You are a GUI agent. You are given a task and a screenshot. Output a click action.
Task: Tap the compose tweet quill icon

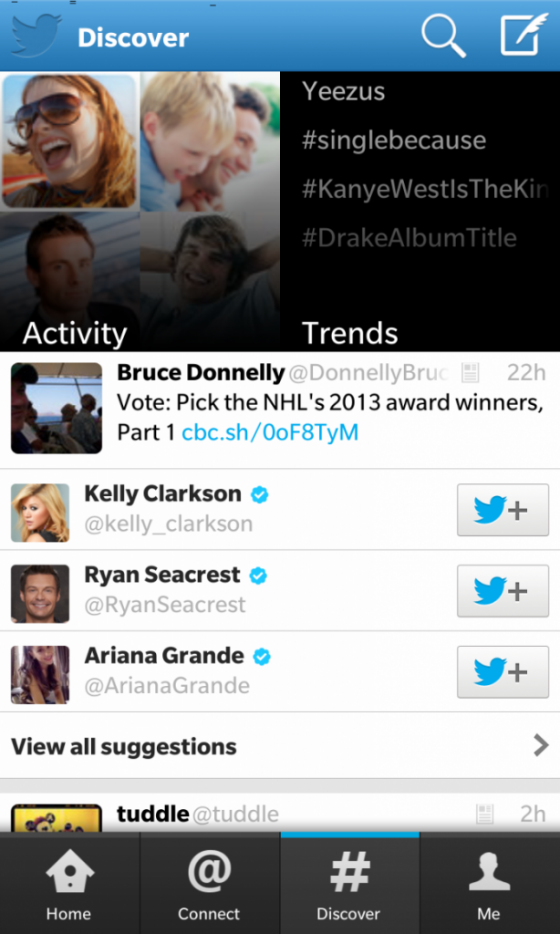[x=524, y=35]
